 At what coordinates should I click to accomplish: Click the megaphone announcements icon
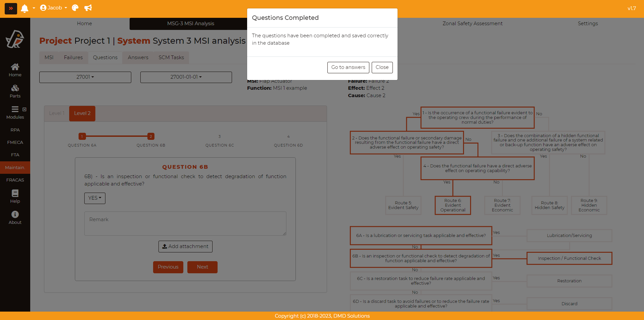coord(88,8)
